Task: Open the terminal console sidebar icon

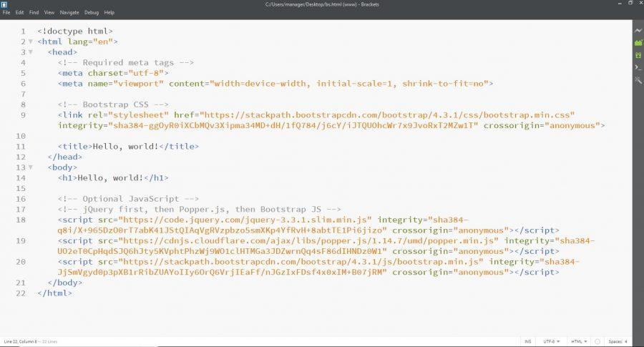Action: pos(638,67)
